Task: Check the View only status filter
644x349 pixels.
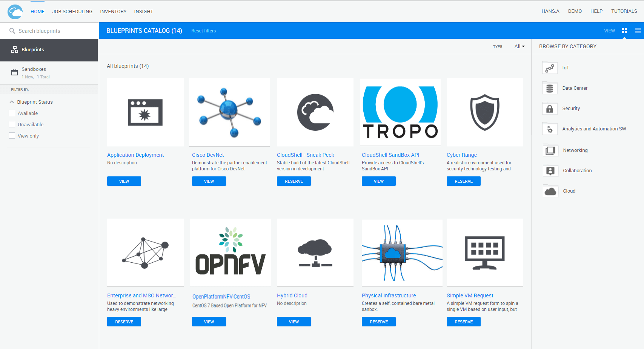Action: point(12,136)
